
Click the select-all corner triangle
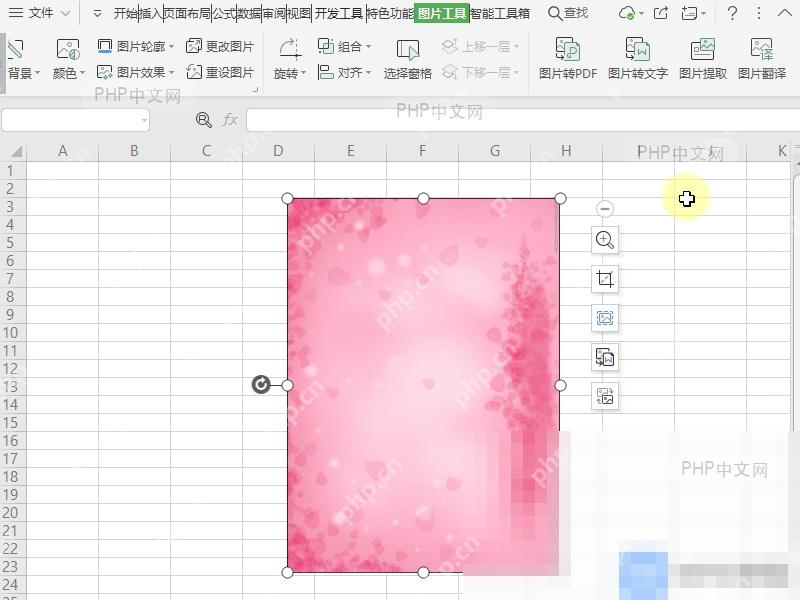[15, 152]
